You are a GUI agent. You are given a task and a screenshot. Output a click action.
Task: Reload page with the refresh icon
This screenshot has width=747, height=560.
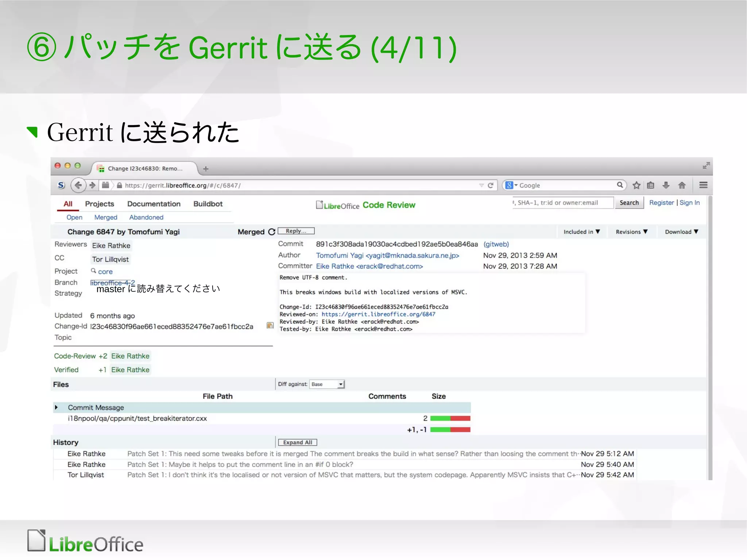click(x=491, y=185)
